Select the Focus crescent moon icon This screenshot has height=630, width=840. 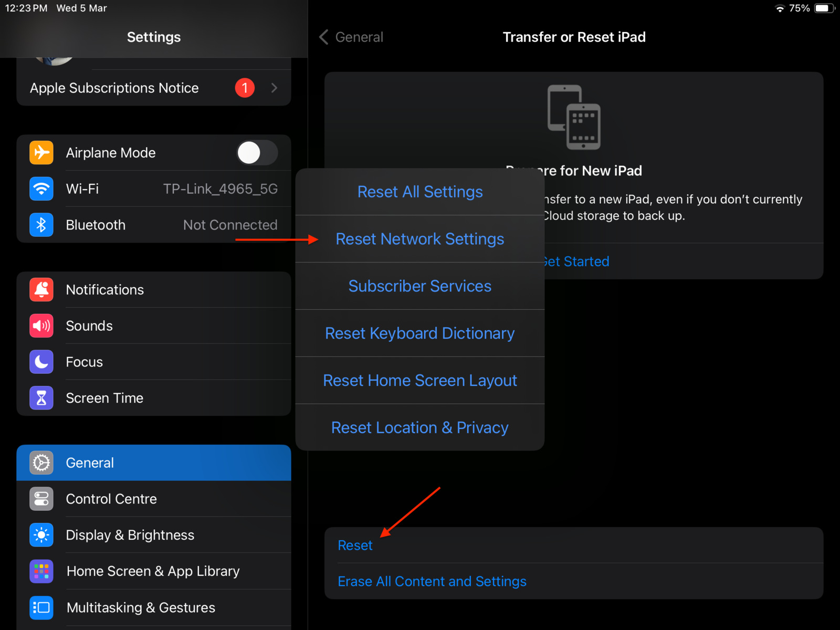click(x=41, y=362)
